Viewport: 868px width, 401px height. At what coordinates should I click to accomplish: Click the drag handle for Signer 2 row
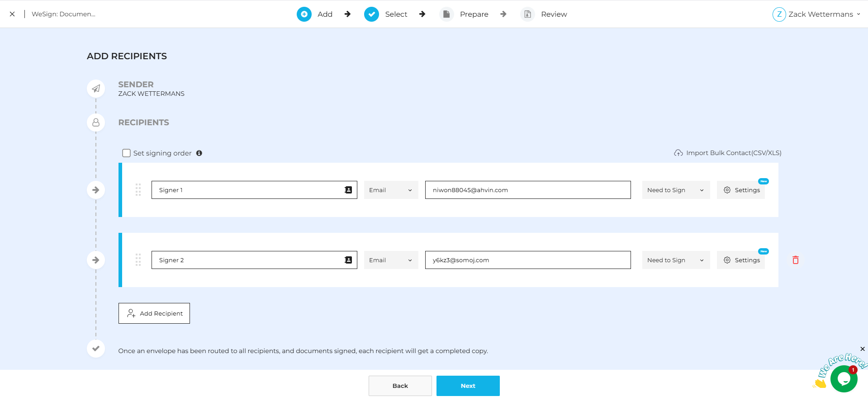(x=138, y=260)
